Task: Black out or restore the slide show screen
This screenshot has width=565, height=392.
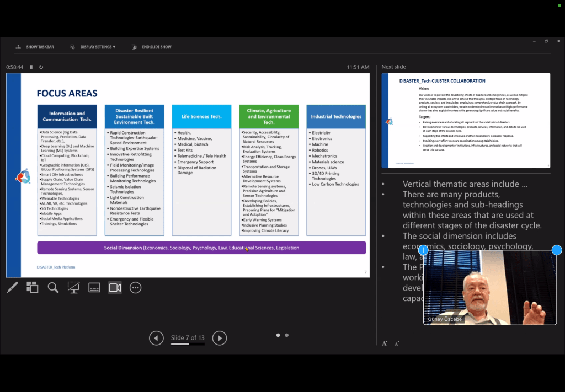Action: (73, 287)
